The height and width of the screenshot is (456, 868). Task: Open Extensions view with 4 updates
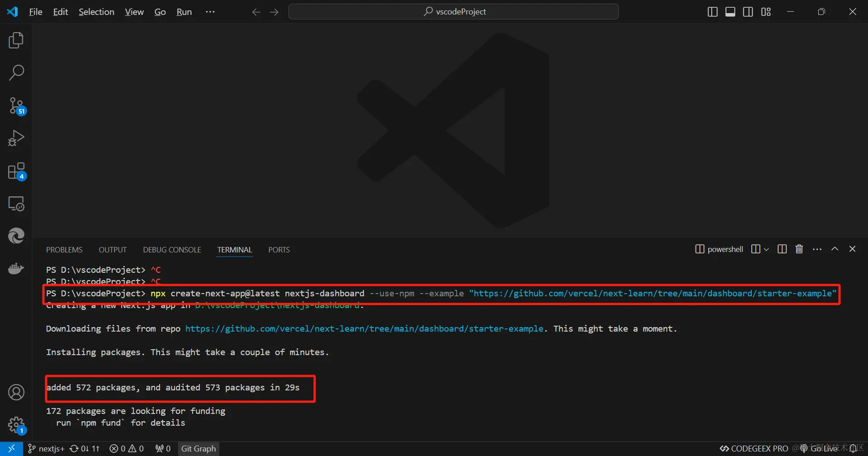pos(17,171)
